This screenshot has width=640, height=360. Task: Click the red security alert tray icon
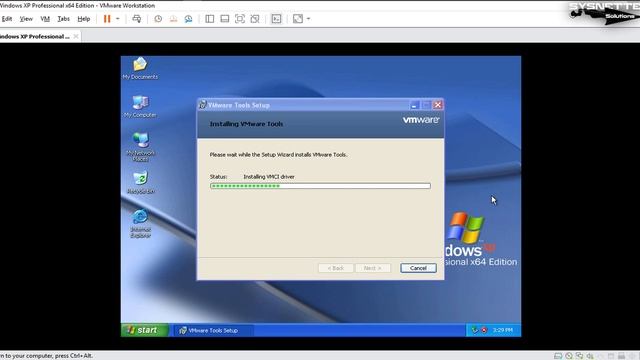(x=484, y=330)
